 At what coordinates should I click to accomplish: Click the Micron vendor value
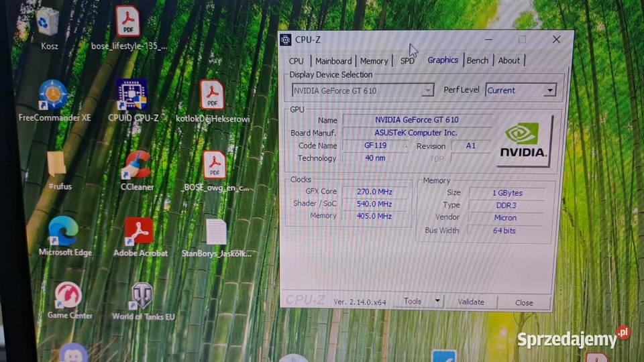coord(505,217)
